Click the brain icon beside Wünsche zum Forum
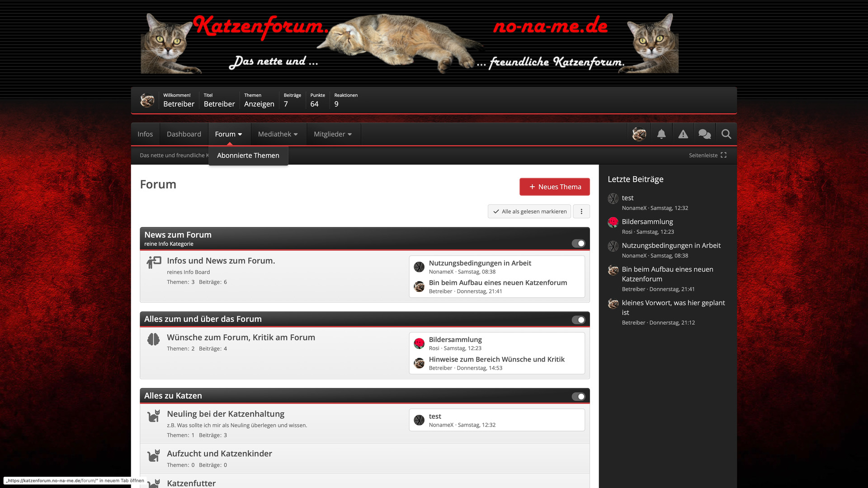Image resolution: width=868 pixels, height=488 pixels. coord(154,339)
